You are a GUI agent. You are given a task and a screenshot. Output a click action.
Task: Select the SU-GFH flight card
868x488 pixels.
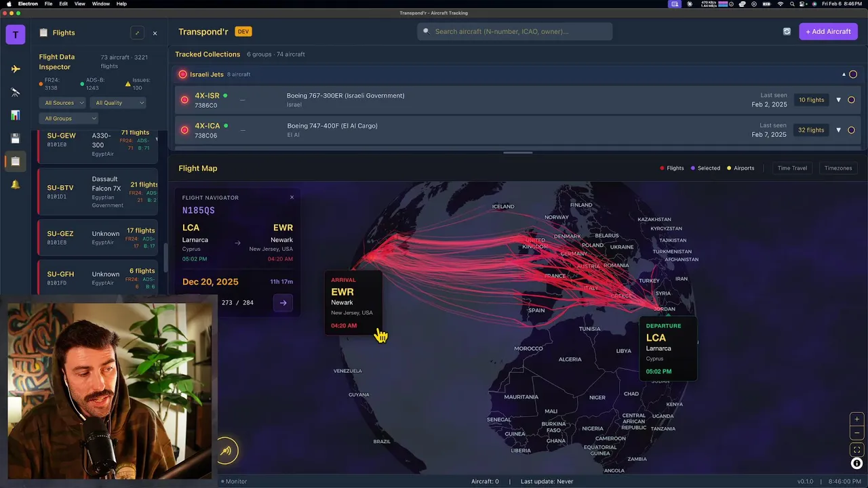(x=98, y=278)
